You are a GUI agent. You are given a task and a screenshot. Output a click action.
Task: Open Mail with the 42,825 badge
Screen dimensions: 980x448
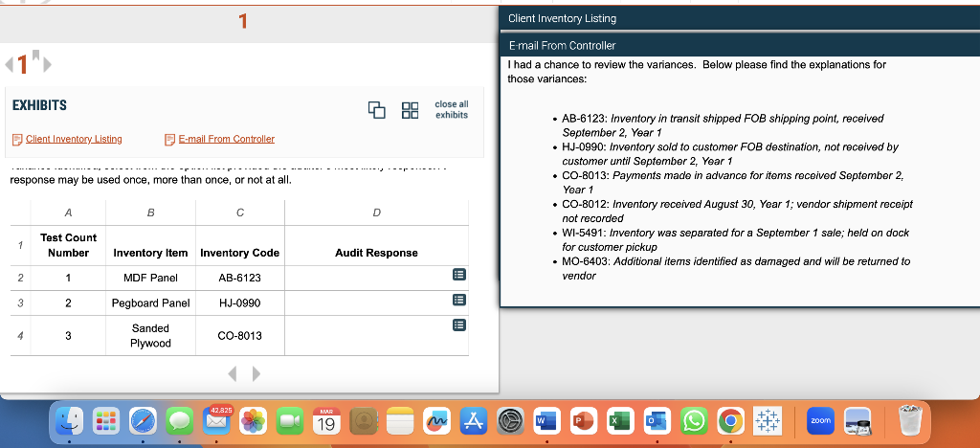[216, 421]
